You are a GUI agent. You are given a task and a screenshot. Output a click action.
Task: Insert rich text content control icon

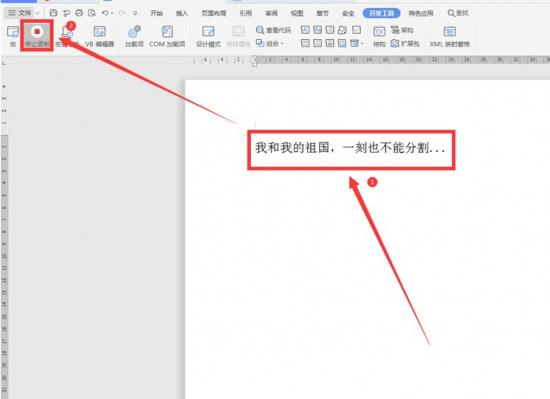(306, 30)
